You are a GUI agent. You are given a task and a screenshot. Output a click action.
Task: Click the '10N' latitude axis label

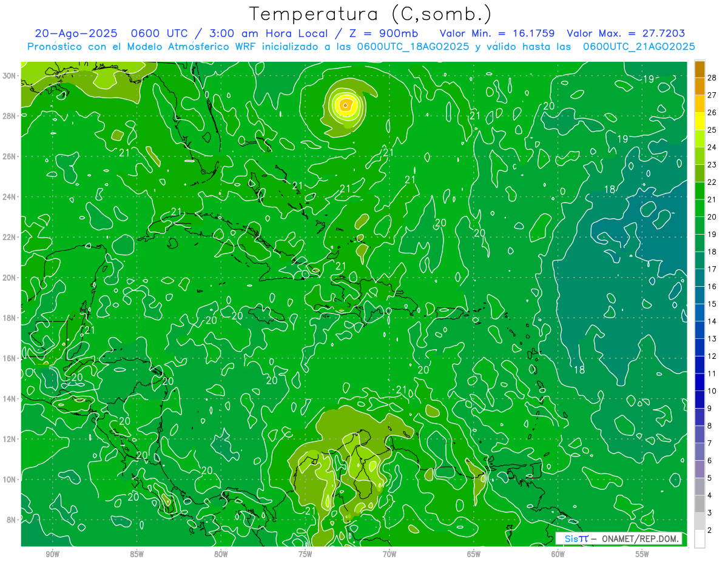(9, 480)
